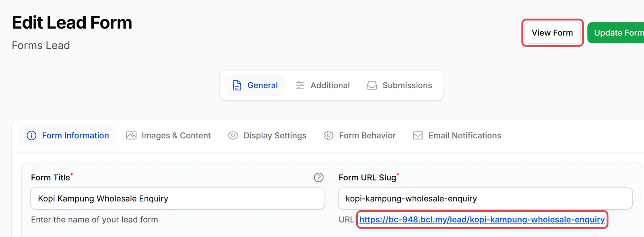Click the Additional tab sliders icon
Viewport: 644px width, 237px height.
point(300,85)
